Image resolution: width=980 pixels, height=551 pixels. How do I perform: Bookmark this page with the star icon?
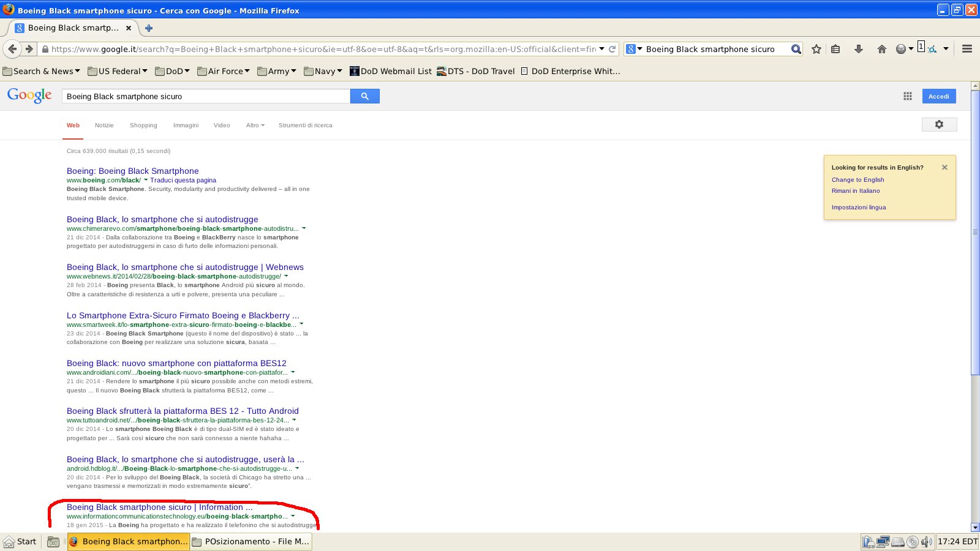(816, 49)
